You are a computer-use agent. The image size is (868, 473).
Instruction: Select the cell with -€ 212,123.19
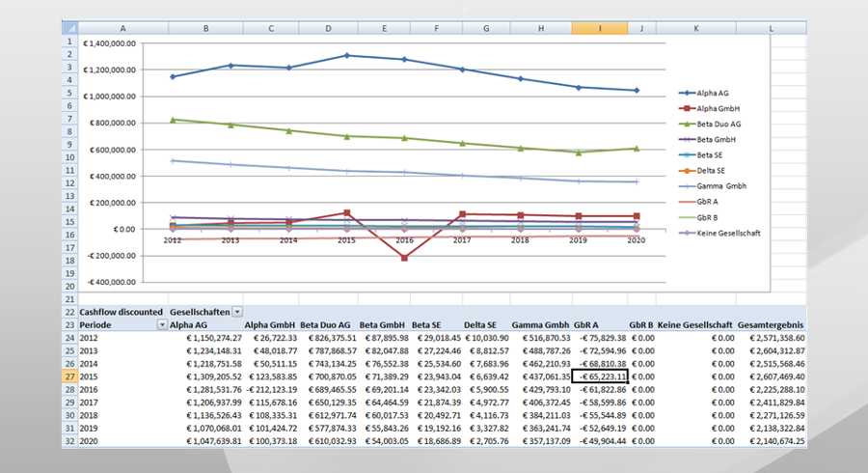pyautogui.click(x=271, y=389)
